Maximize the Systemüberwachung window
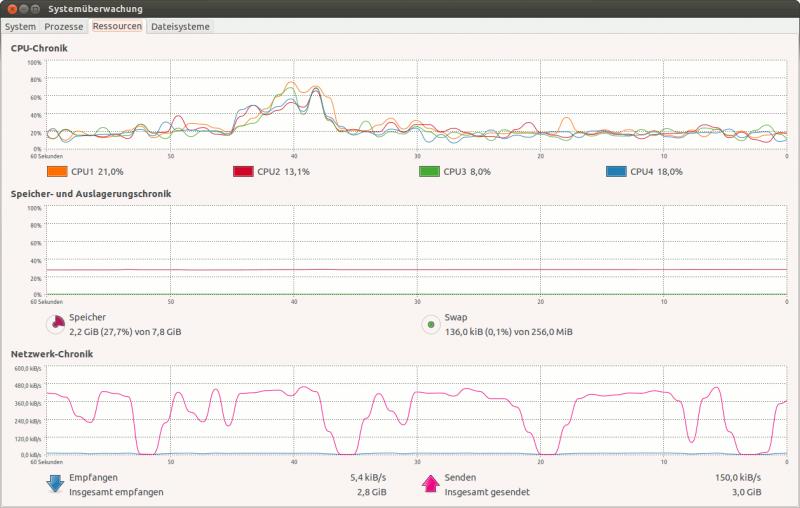This screenshot has width=800, height=508. tap(35, 9)
